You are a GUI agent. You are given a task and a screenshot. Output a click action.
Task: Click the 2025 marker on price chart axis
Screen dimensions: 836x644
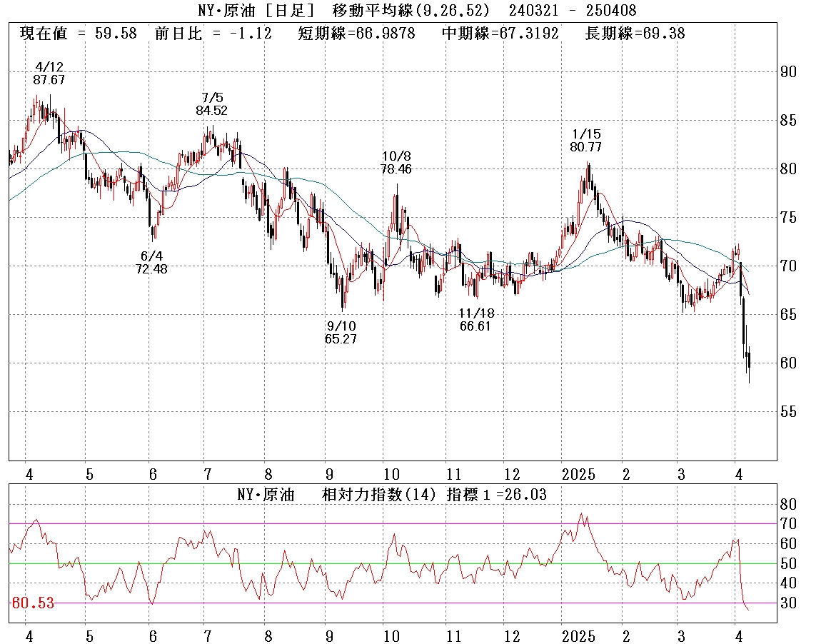pyautogui.click(x=579, y=474)
